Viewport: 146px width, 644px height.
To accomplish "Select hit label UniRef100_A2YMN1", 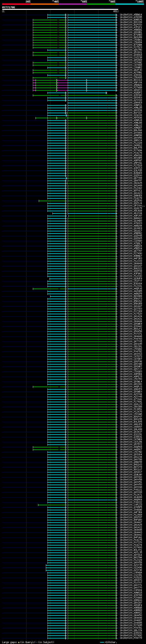I will pyautogui.click(x=131, y=72).
